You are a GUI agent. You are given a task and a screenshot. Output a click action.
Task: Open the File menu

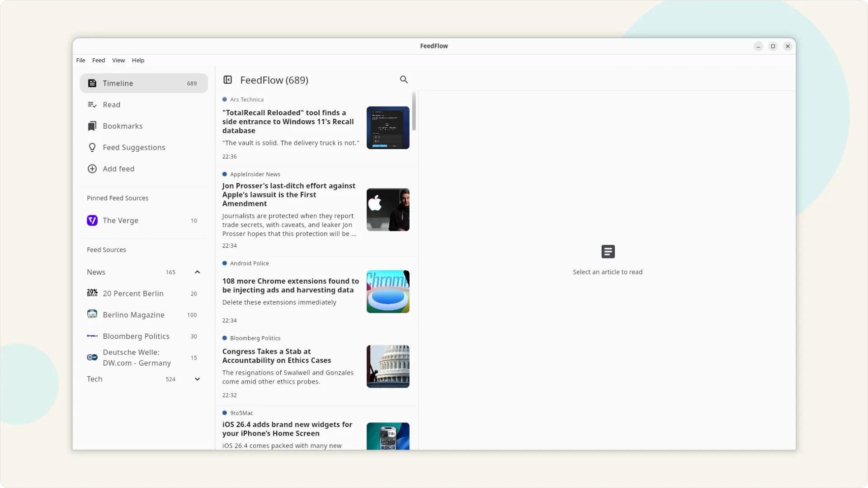(x=80, y=60)
